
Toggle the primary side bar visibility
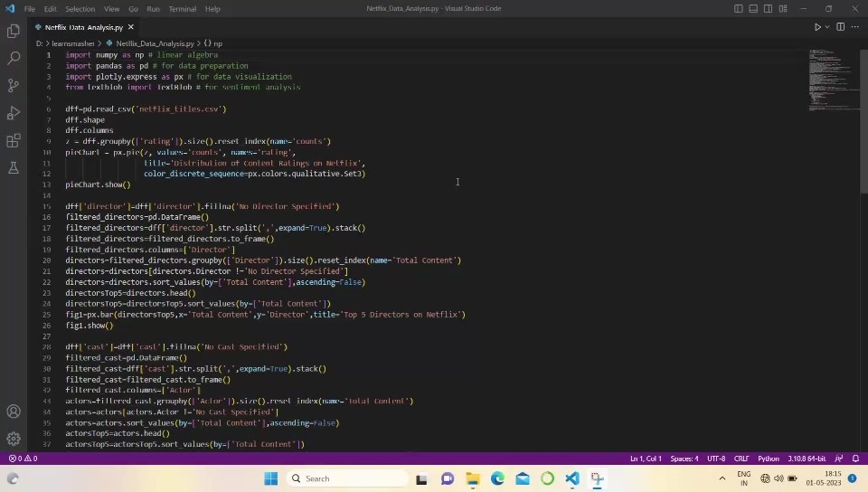739,9
